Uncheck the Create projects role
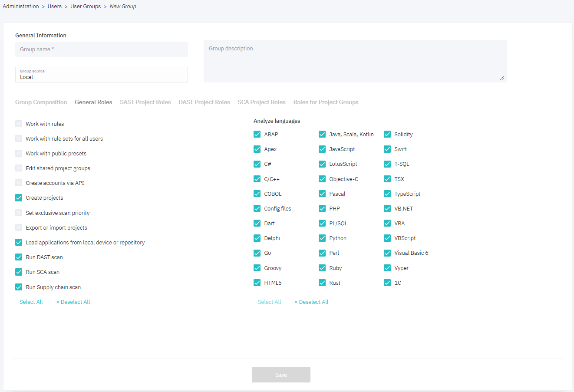 pyautogui.click(x=19, y=198)
